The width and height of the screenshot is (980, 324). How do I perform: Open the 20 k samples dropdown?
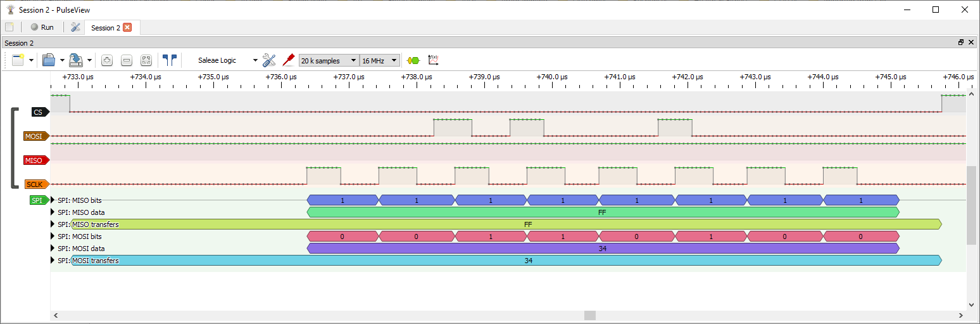point(329,60)
